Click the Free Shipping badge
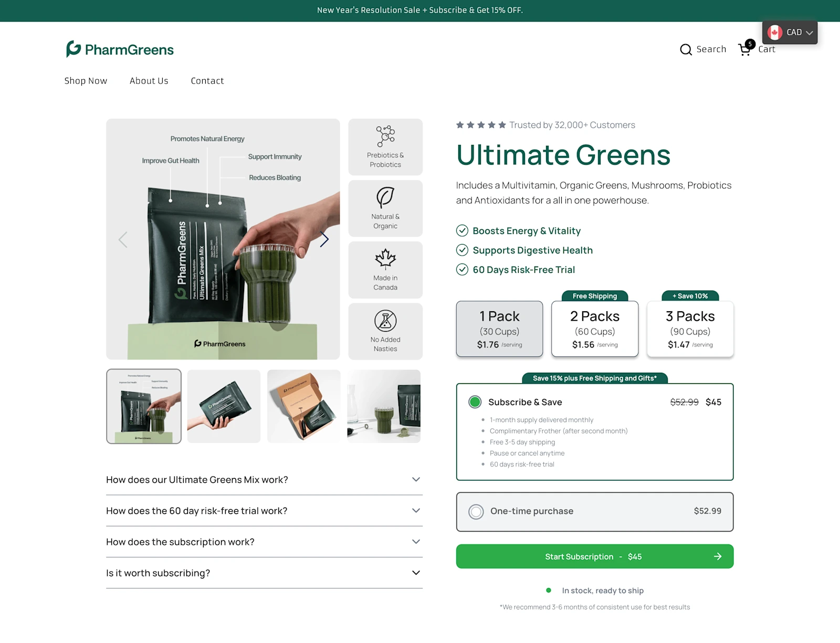This screenshot has width=840, height=643. point(595,296)
